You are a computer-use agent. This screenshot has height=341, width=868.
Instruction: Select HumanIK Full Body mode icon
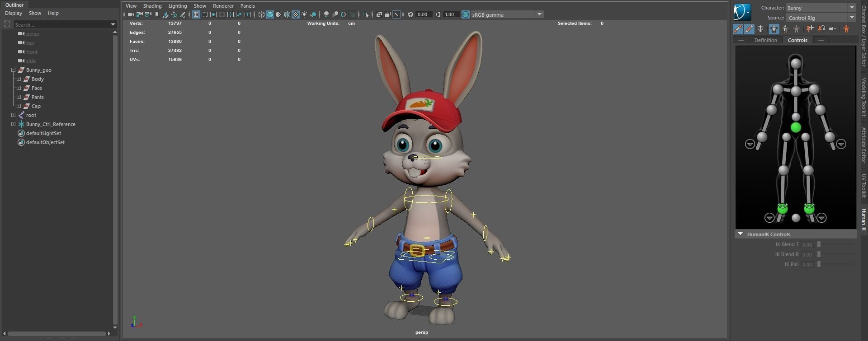click(774, 29)
